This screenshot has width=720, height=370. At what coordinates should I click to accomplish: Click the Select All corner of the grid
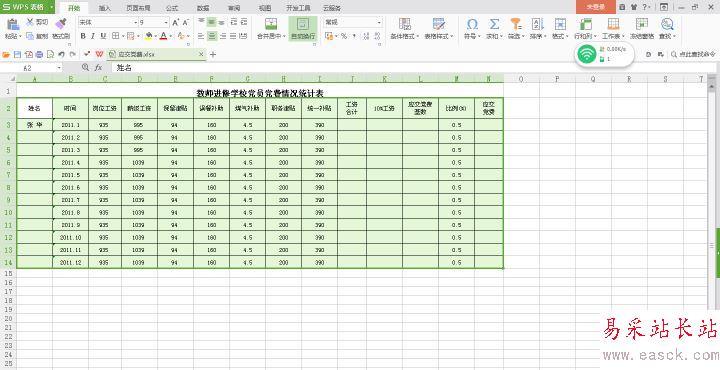click(12, 79)
